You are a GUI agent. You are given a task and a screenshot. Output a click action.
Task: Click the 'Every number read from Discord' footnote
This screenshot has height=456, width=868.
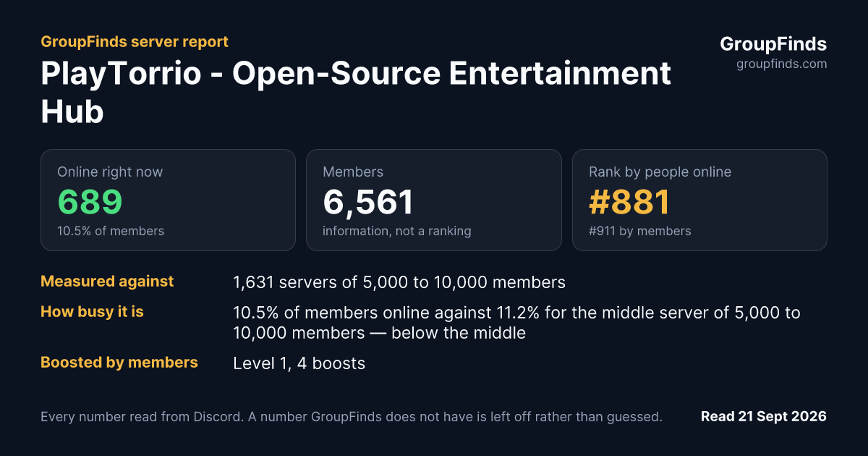point(352,417)
